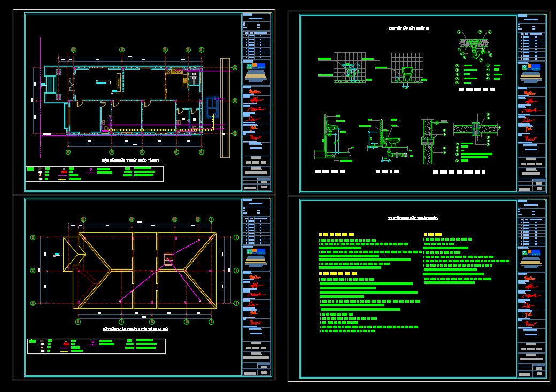The width and height of the screenshot is (556, 392).
Task: Select the heading of the installation details sheet
Action: click(408, 28)
